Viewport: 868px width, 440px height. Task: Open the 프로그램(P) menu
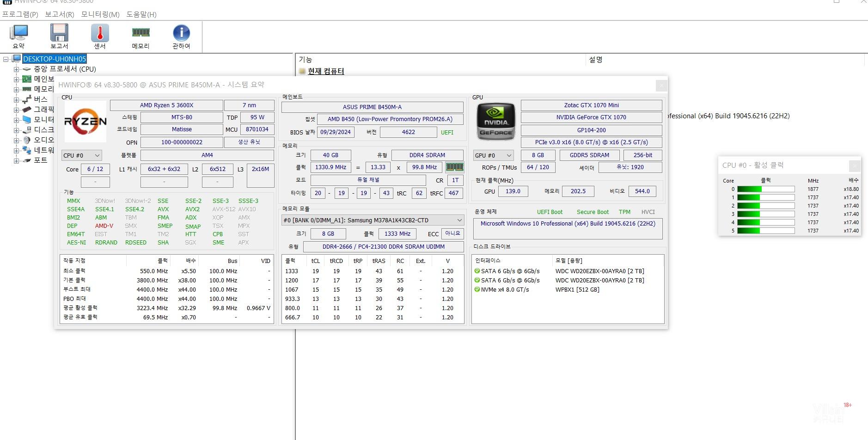click(20, 14)
